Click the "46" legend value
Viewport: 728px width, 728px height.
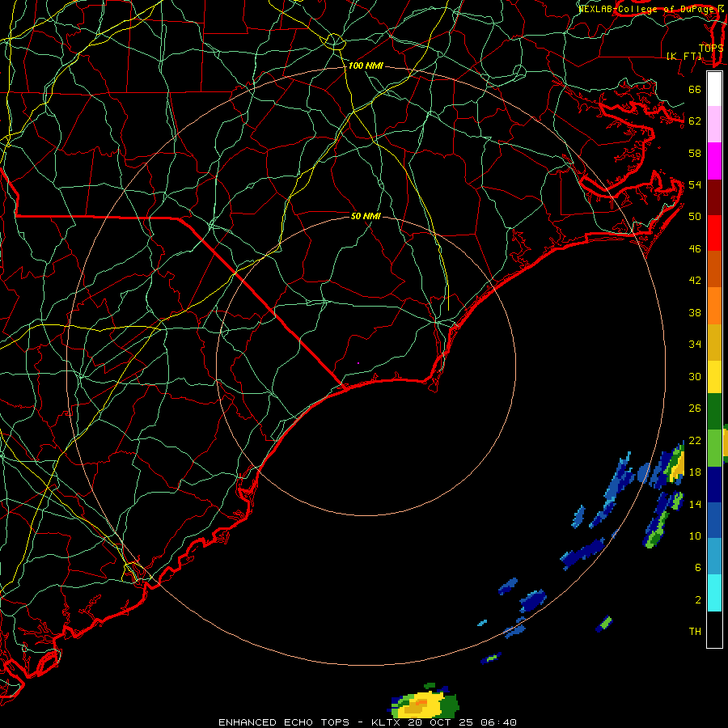pyautogui.click(x=695, y=249)
